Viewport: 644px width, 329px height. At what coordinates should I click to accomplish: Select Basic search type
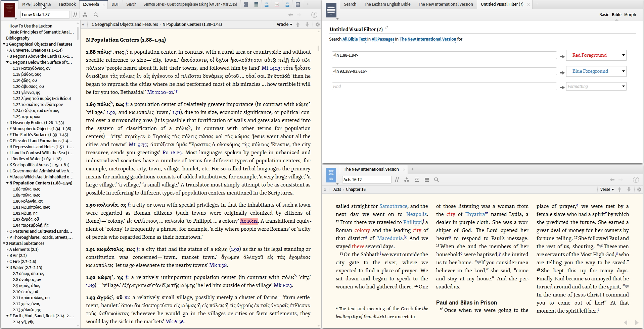[x=604, y=15]
